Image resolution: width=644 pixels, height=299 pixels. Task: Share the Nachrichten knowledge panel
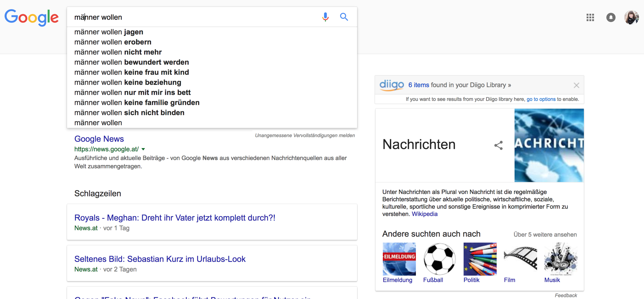coord(498,145)
